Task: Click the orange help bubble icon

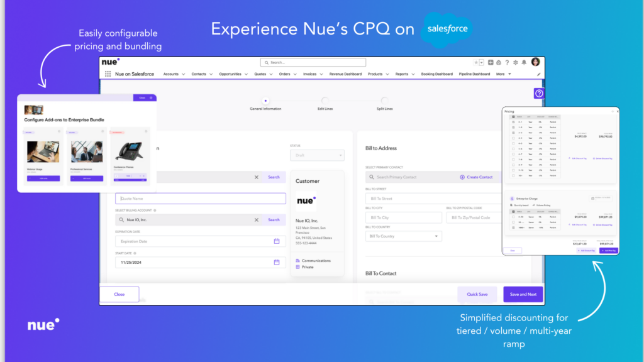Action: 538,93
